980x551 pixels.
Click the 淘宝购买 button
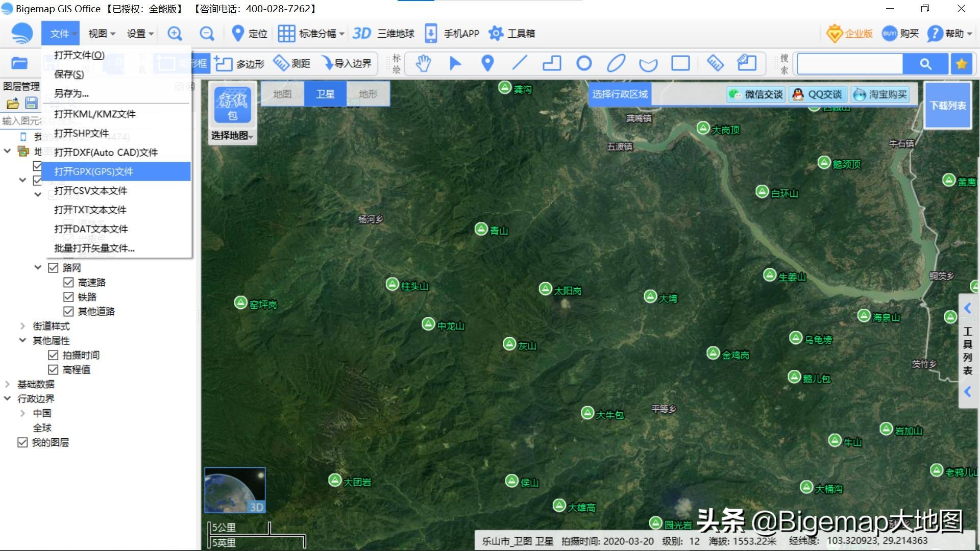[880, 94]
